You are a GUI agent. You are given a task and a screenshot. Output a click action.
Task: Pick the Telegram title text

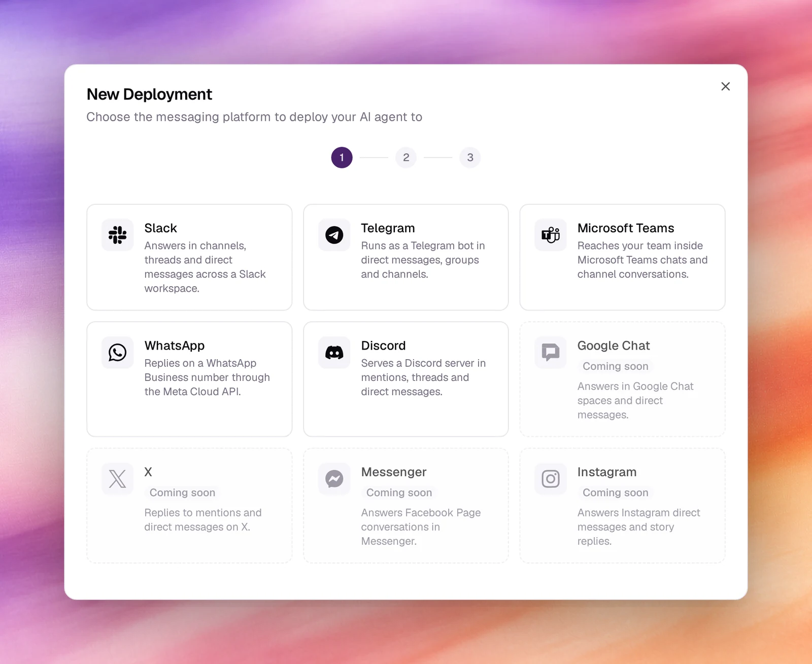coord(388,228)
